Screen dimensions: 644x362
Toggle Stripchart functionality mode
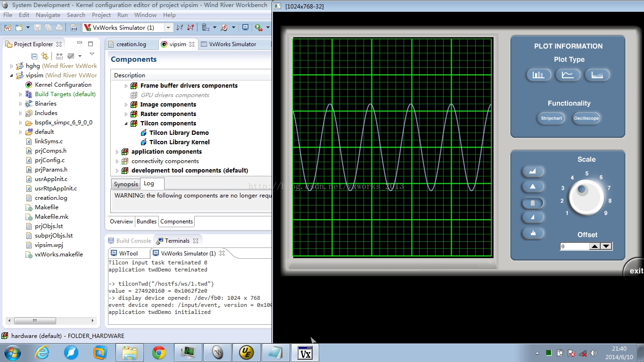click(x=551, y=118)
